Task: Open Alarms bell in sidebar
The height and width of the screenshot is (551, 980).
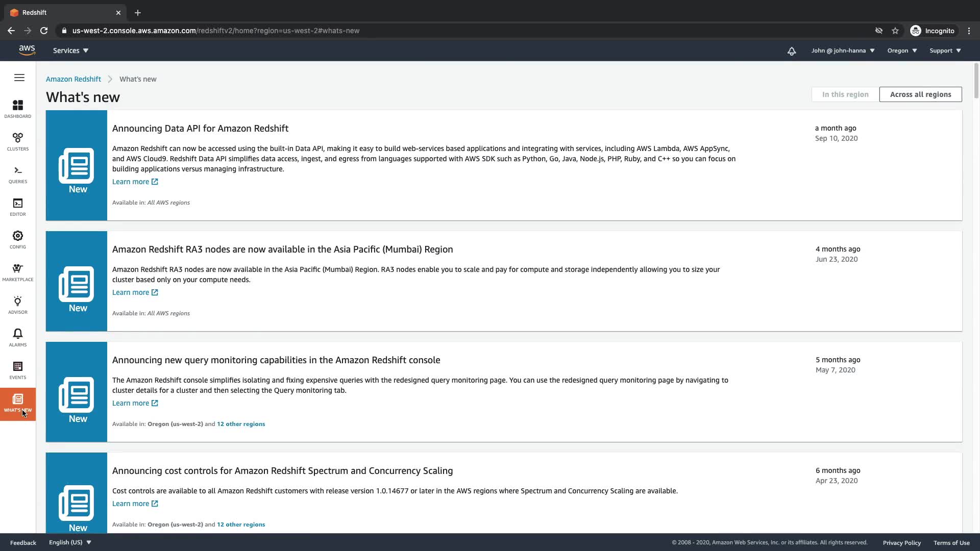Action: point(18,337)
